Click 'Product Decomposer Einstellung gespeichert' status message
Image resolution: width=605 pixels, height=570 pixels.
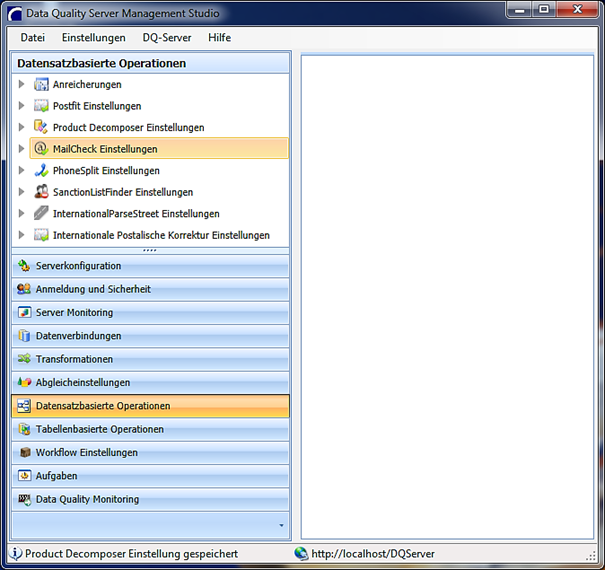click(132, 554)
